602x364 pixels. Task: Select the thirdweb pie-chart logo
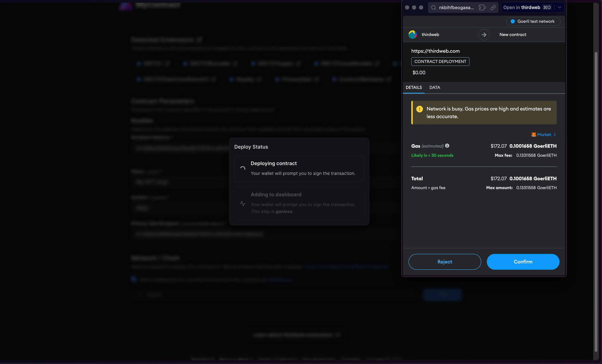pos(413,34)
